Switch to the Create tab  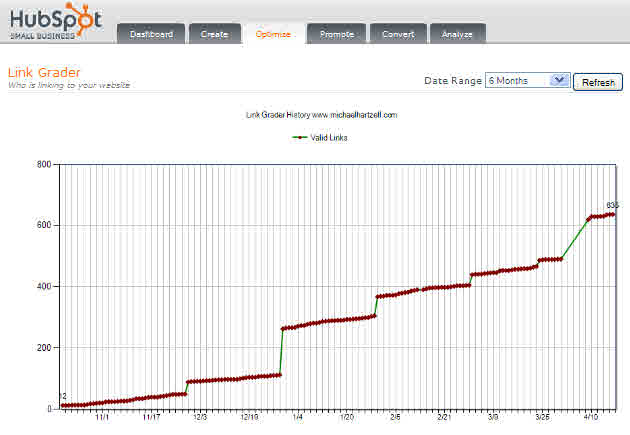(214, 34)
